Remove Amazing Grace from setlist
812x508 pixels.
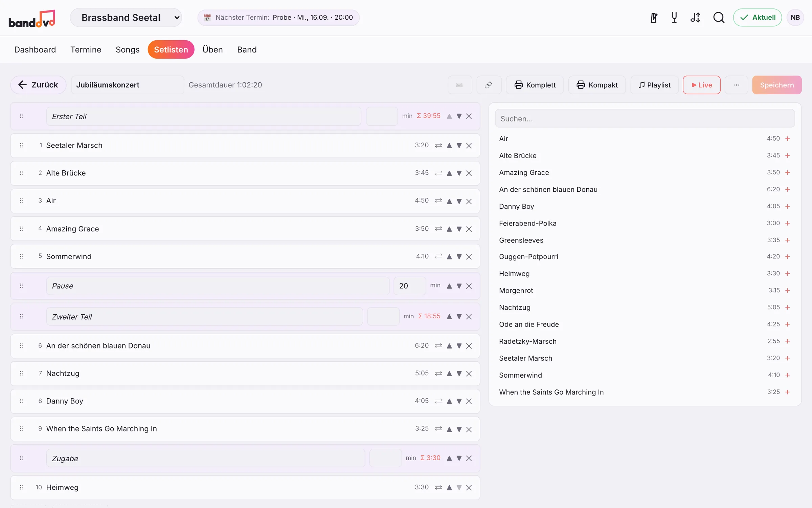click(x=469, y=229)
